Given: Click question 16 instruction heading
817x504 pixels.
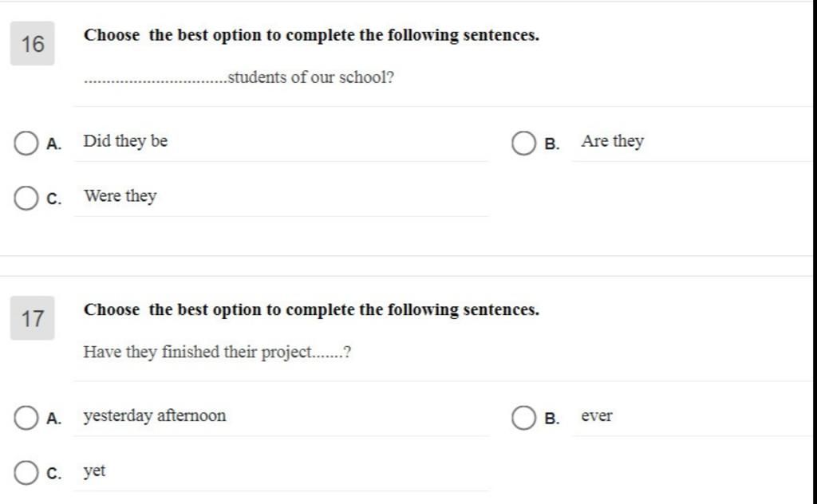Looking at the screenshot, I should coord(312,35).
